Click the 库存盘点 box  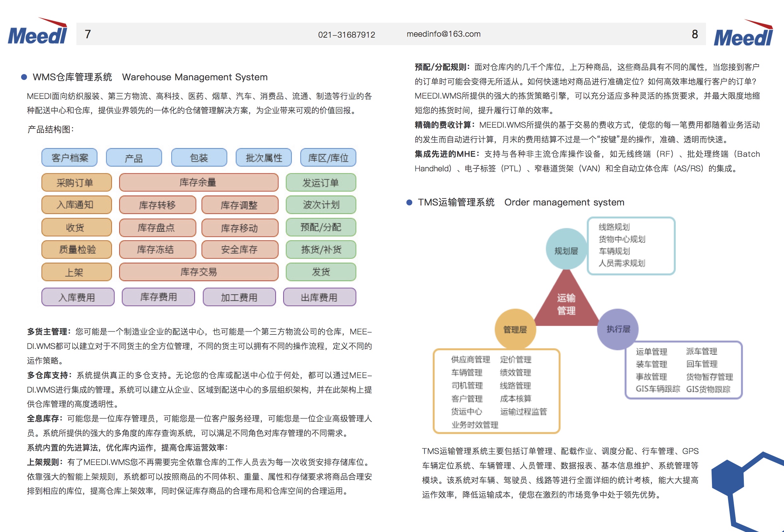(157, 227)
